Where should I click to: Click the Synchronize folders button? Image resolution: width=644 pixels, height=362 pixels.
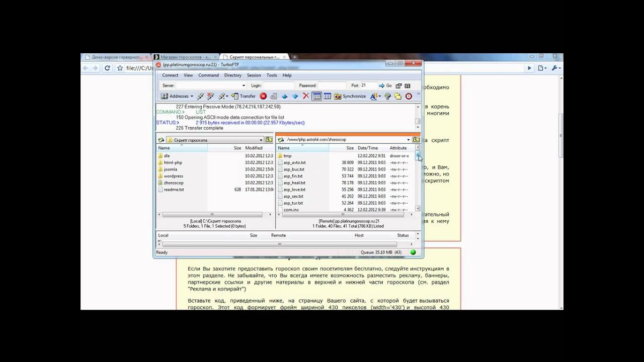tap(350, 96)
